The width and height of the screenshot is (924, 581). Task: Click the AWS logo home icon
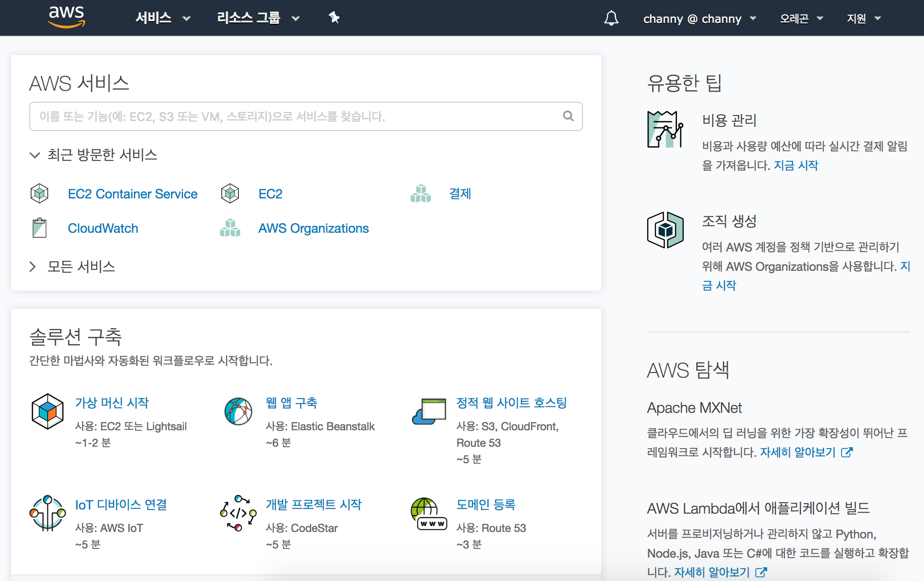[x=66, y=17]
